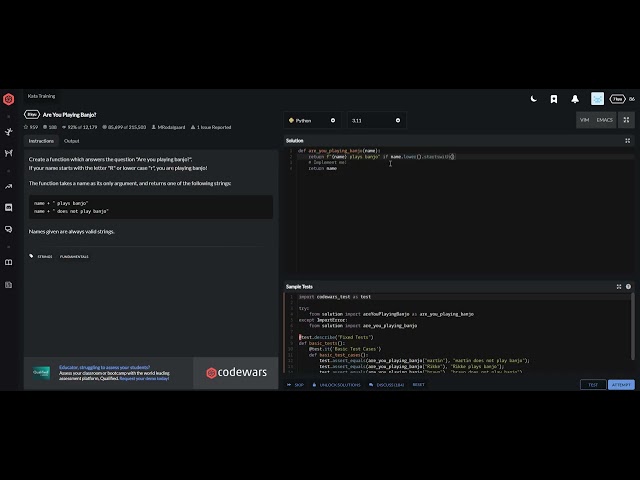640x480 pixels.
Task: Click the FUNDAMENTALS tag
Action: coord(74,257)
